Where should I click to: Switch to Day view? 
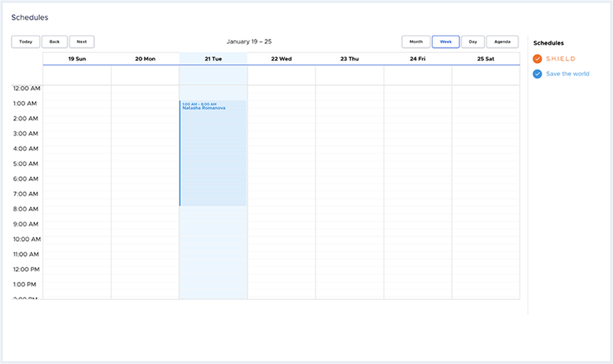(472, 41)
